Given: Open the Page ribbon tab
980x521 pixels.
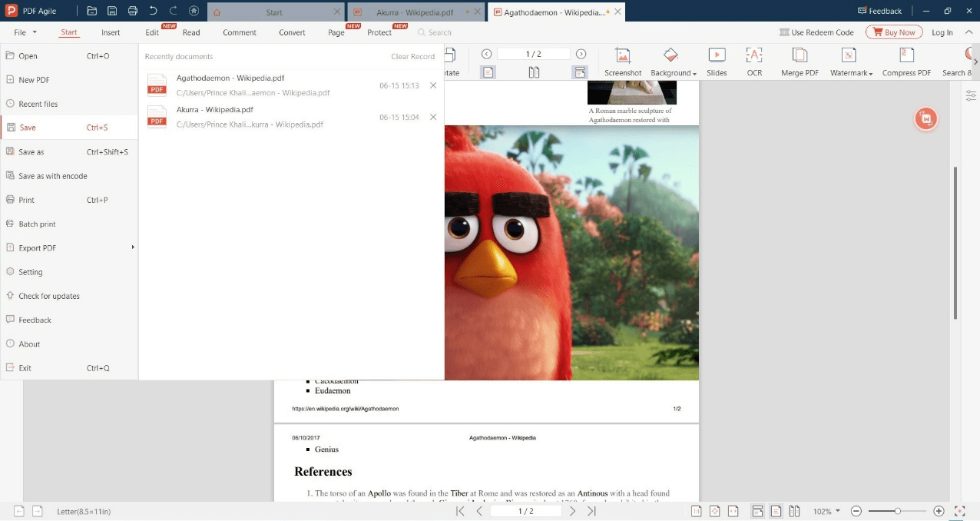Looking at the screenshot, I should tap(336, 32).
